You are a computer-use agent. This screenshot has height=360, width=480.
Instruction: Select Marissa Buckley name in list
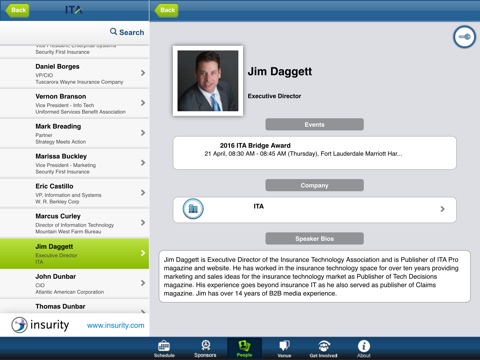point(61,156)
